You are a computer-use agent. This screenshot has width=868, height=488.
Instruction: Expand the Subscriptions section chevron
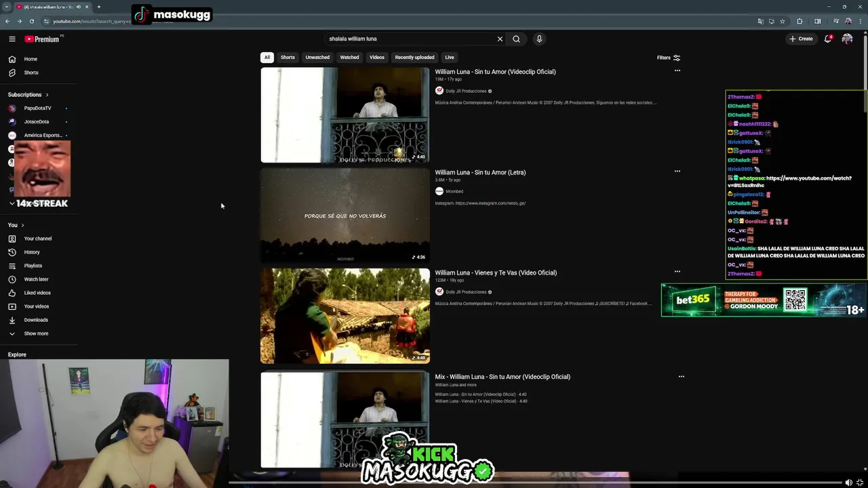pos(47,95)
